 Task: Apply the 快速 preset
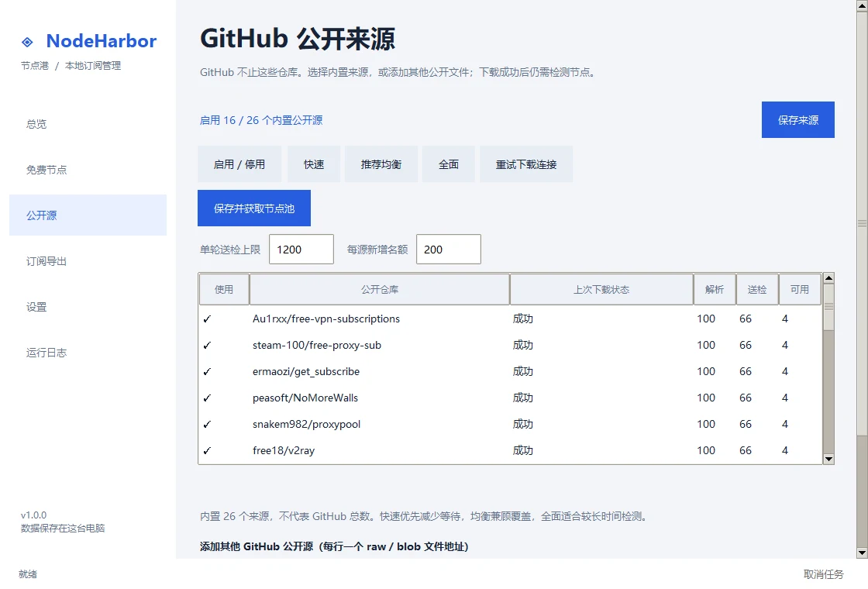[314, 164]
